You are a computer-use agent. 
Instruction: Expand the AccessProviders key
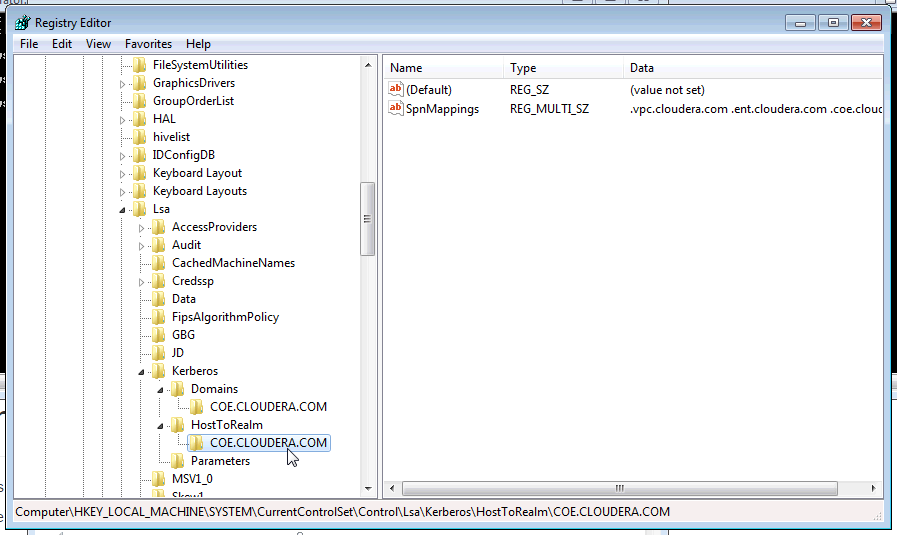tap(141, 228)
